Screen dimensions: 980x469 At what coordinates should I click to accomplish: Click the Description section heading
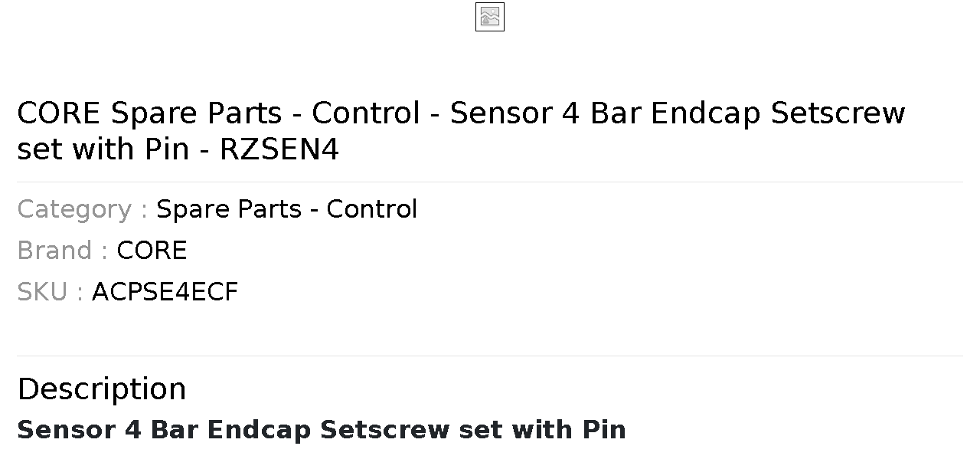102,389
